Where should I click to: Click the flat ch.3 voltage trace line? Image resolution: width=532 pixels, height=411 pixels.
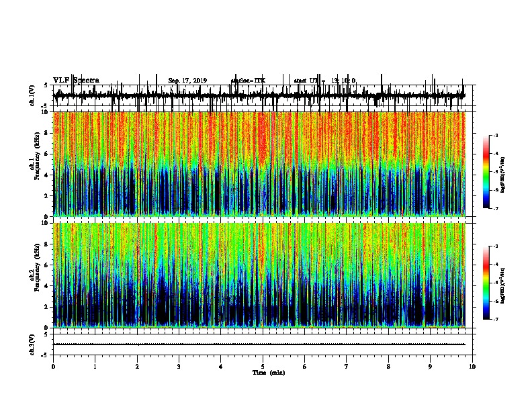coord(259,345)
